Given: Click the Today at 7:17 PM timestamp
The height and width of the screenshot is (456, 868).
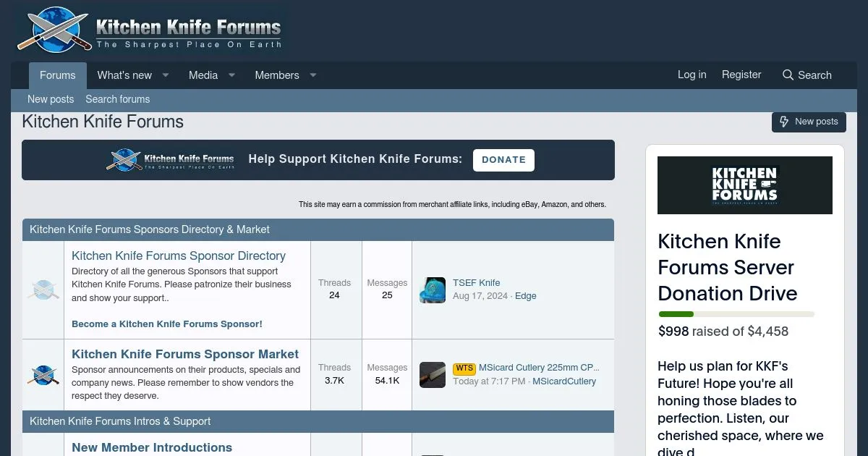Looking at the screenshot, I should [489, 381].
